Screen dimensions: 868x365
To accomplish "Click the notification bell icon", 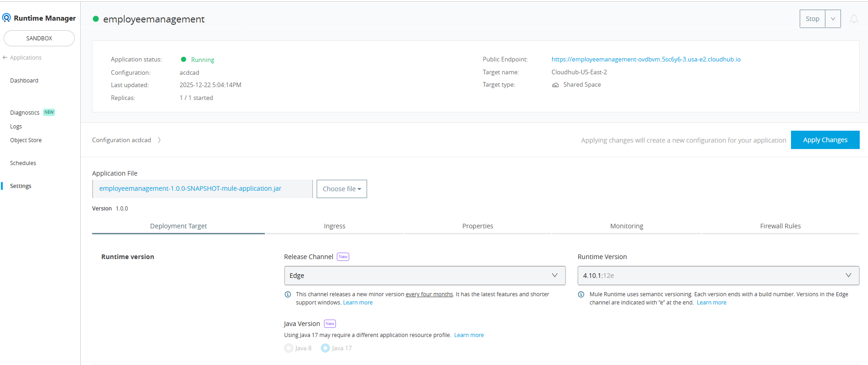I will click(854, 19).
